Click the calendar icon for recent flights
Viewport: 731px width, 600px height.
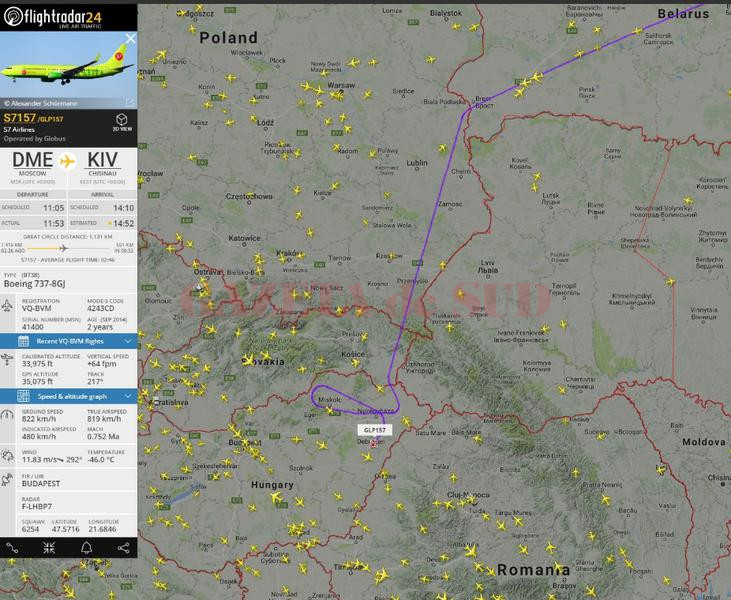click(23, 341)
